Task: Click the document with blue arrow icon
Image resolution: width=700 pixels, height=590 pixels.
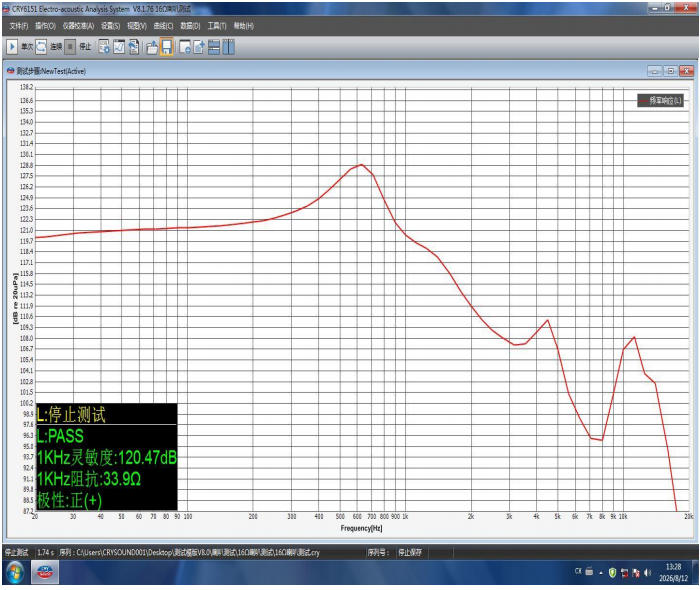Action: pos(134,47)
